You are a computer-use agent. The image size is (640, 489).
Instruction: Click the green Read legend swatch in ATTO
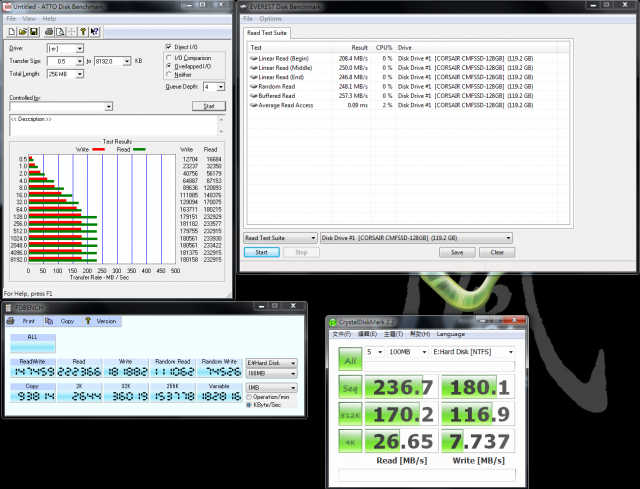(139, 150)
